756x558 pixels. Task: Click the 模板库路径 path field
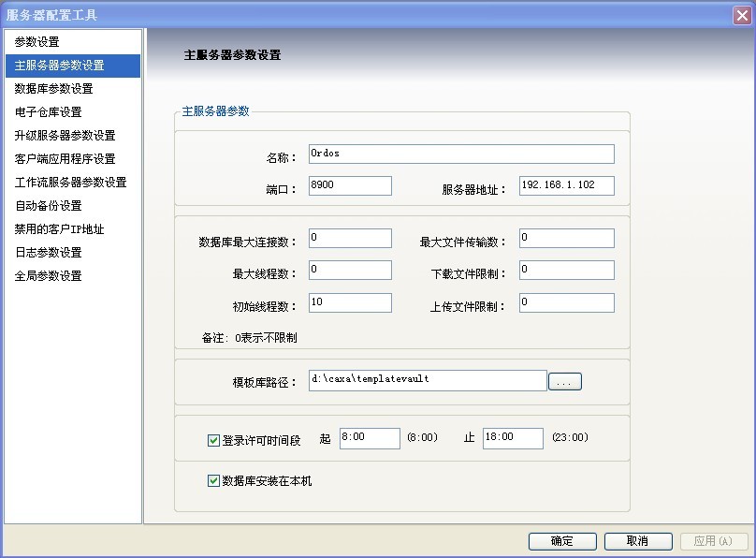coord(428,380)
